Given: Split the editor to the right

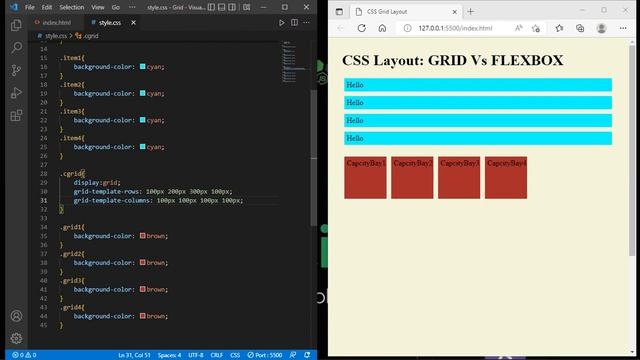Looking at the screenshot, I should point(294,22).
